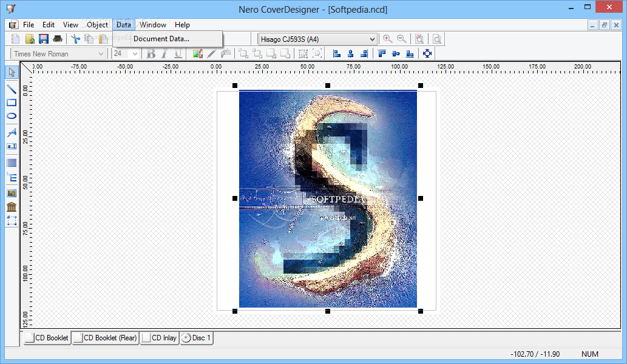Viewport: 627px width, 364px height.
Task: Select the Ellipse tool
Action: click(x=12, y=116)
